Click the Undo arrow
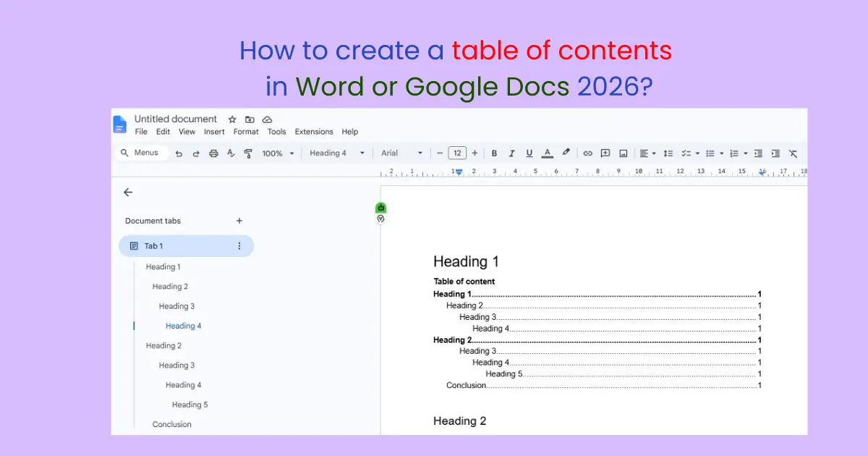The height and width of the screenshot is (456, 868). tap(179, 153)
